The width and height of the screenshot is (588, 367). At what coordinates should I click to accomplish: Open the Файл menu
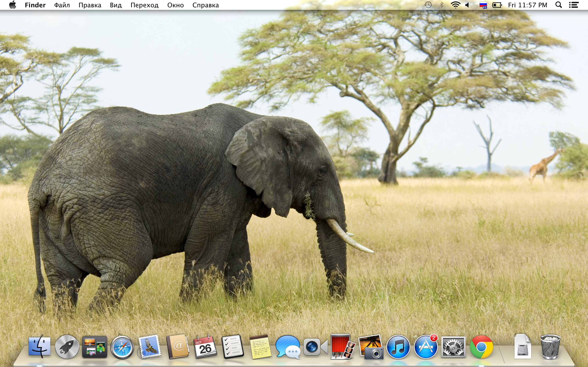pos(62,5)
